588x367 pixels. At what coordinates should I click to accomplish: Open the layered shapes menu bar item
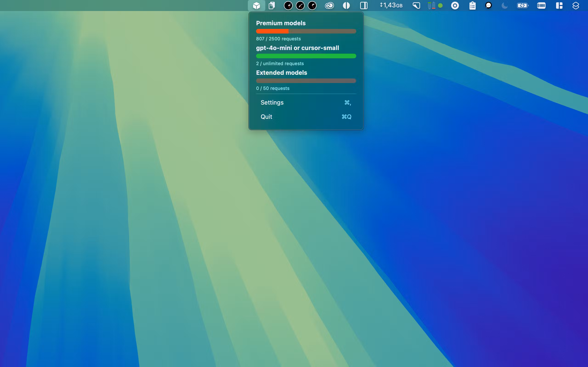click(x=576, y=5)
